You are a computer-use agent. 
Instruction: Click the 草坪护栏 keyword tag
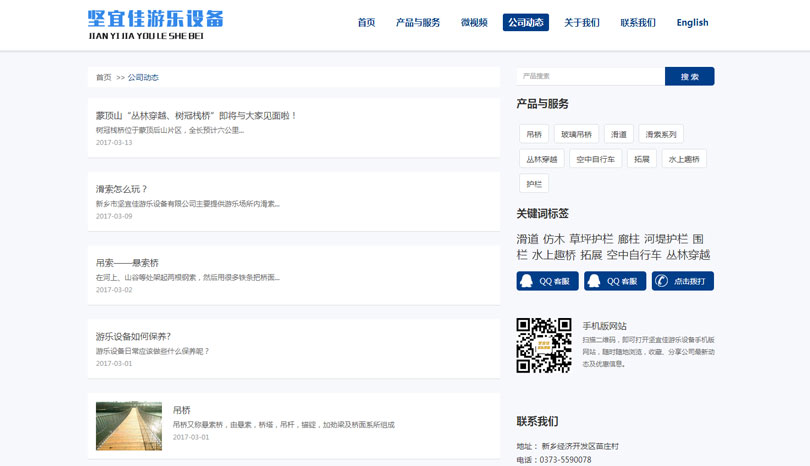coord(591,239)
